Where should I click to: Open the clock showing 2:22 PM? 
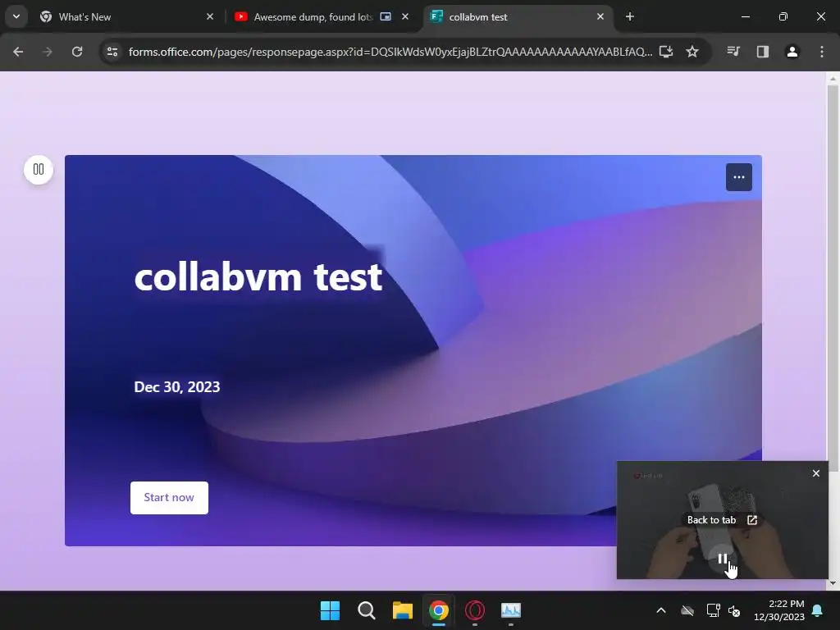click(x=779, y=610)
